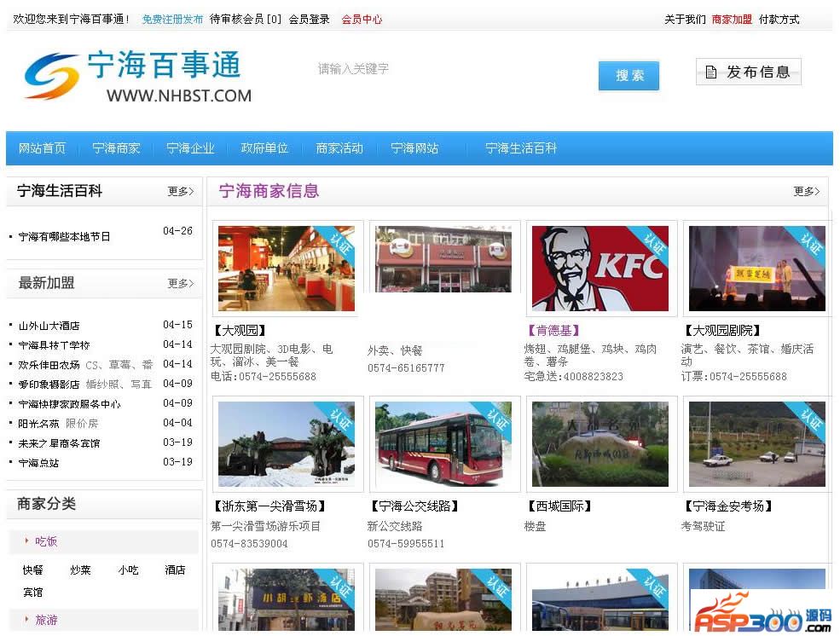Expand 更多 in 最新加盟 panel
This screenshot has height=636, width=840.
180,284
